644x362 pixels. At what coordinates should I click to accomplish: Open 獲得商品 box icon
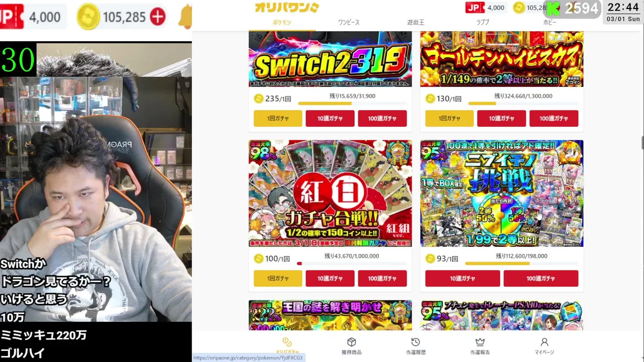click(352, 342)
